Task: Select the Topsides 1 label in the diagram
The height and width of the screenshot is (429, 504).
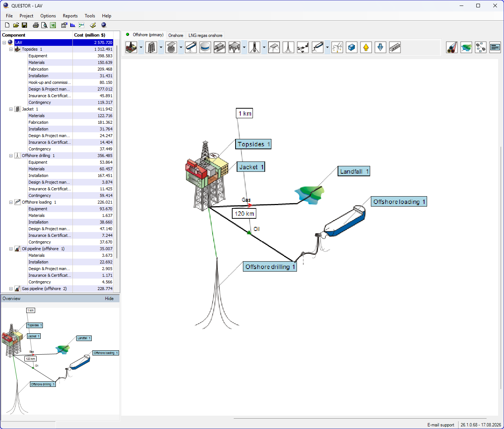Action: 253,144
